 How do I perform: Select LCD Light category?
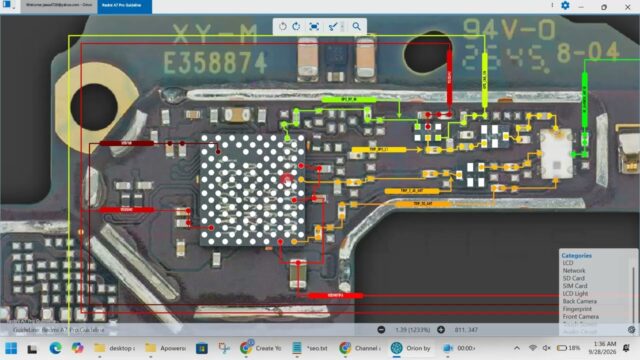pos(576,294)
